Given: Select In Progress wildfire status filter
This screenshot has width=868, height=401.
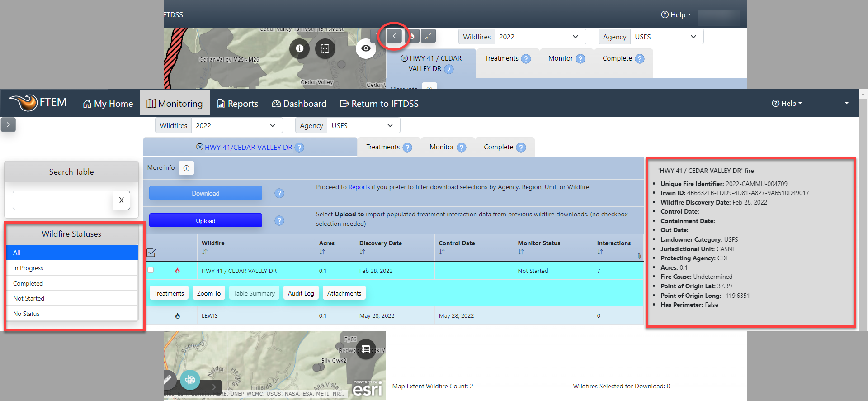Looking at the screenshot, I should [72, 268].
